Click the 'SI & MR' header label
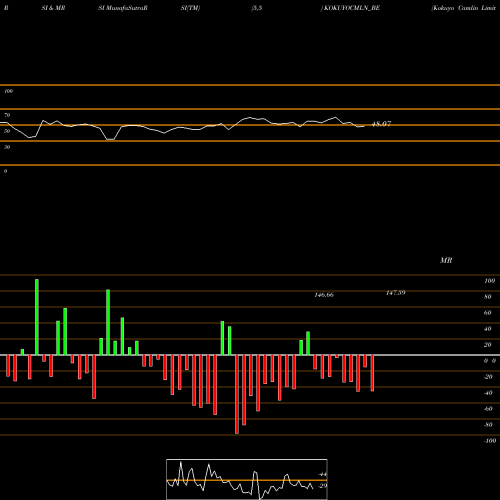 coord(53,8)
